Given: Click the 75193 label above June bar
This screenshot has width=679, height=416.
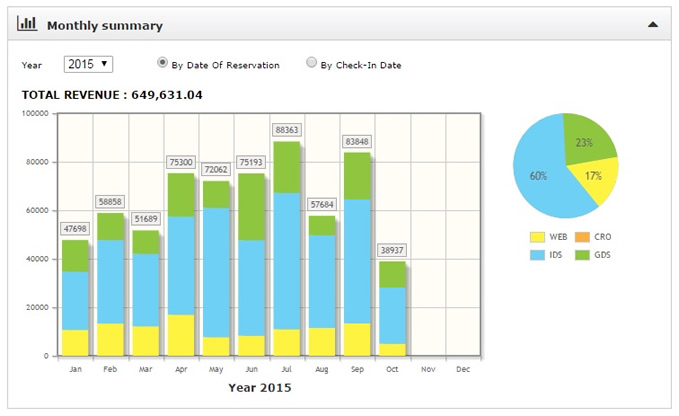Looking at the screenshot, I should [251, 162].
